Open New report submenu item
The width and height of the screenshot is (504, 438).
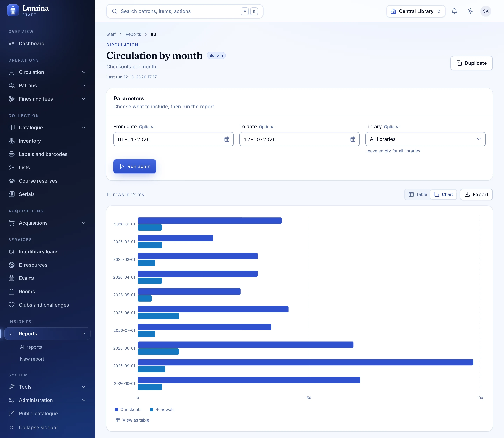32,359
